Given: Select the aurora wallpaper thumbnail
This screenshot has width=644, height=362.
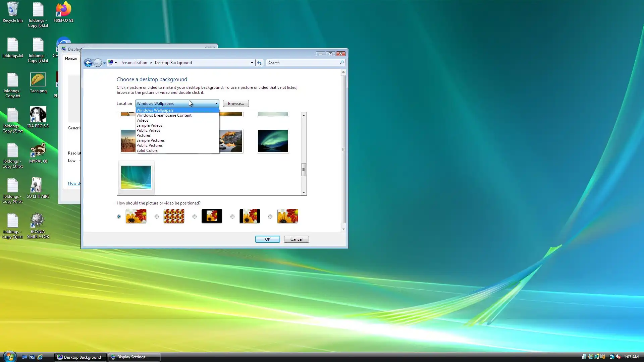Looking at the screenshot, I should (x=273, y=141).
